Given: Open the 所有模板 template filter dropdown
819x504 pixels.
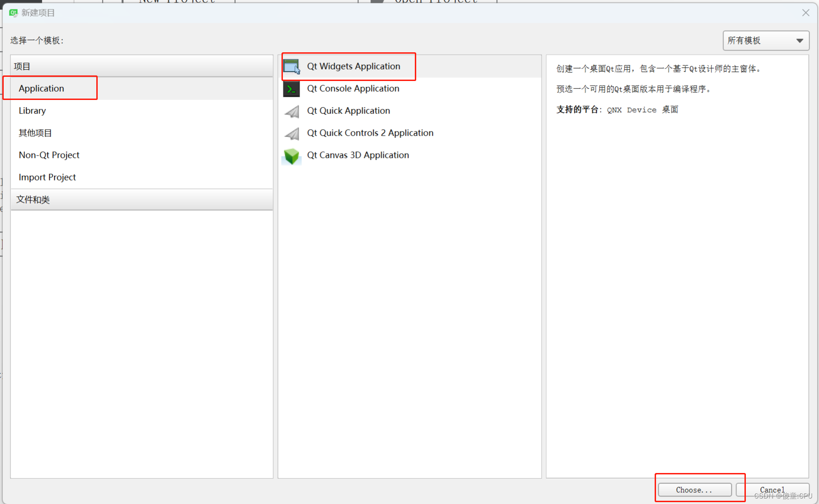Looking at the screenshot, I should coord(766,41).
